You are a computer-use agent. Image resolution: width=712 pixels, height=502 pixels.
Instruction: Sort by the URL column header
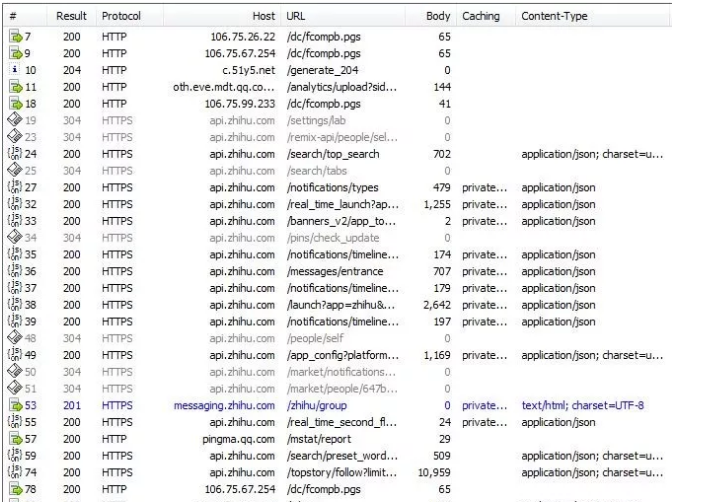coord(343,16)
